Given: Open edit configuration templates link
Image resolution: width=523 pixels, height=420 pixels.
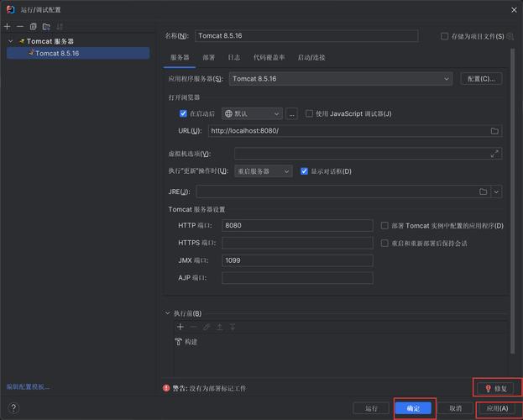Looking at the screenshot, I should click(x=28, y=386).
